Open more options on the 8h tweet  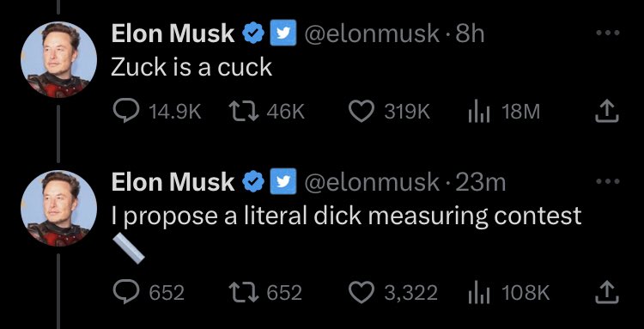click(607, 33)
